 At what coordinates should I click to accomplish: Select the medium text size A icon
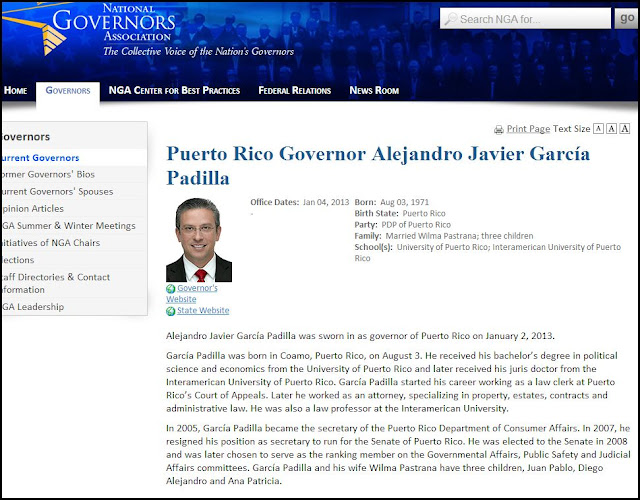(x=611, y=129)
